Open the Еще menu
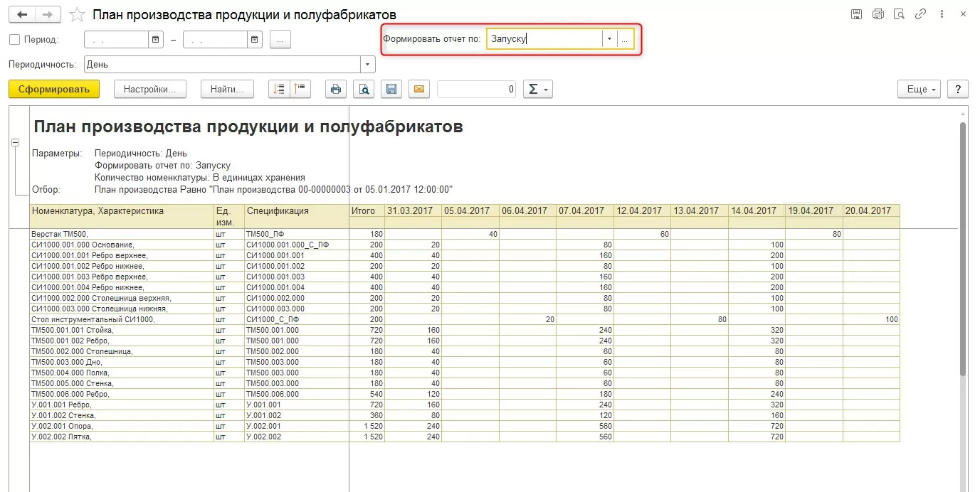The image size is (980, 492). point(920,89)
